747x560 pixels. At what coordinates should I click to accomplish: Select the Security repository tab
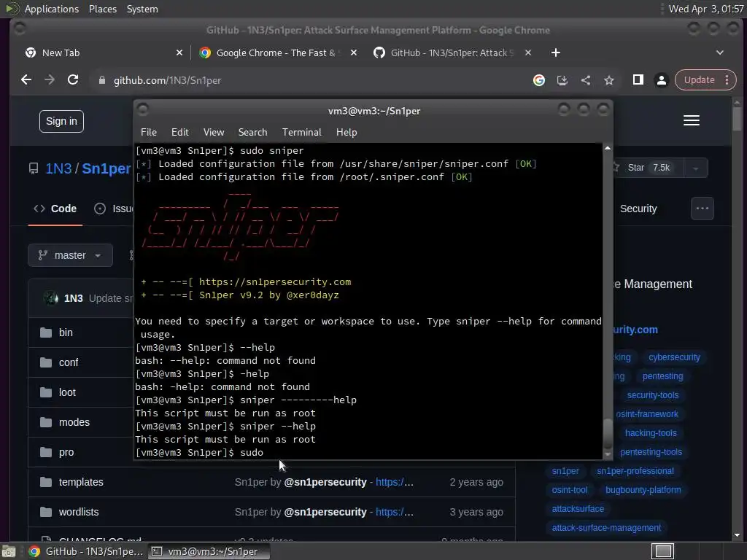638,209
